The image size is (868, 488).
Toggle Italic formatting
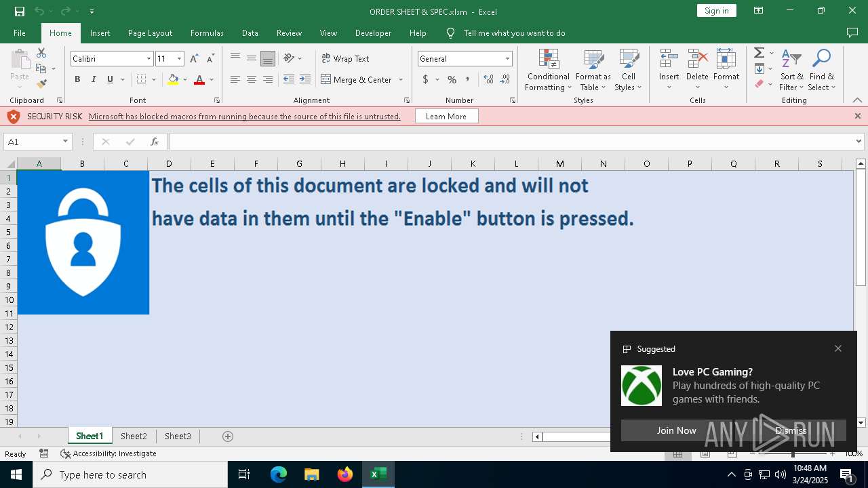pyautogui.click(x=94, y=79)
